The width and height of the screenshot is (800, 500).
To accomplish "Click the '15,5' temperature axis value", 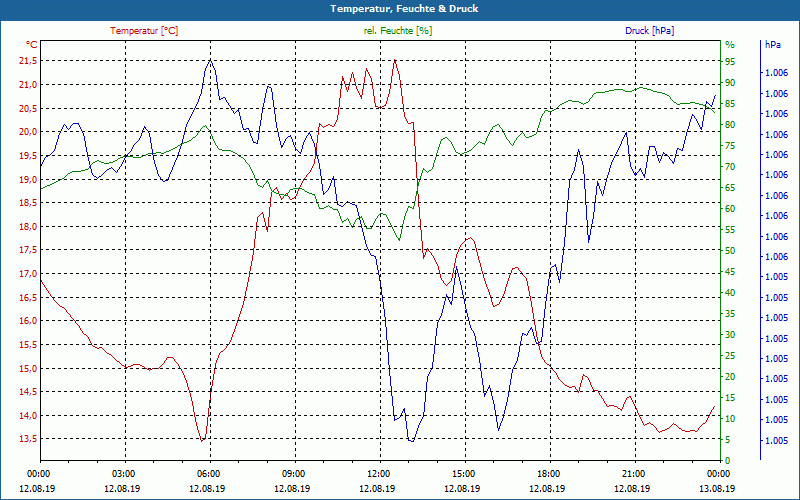I will 28,344.
